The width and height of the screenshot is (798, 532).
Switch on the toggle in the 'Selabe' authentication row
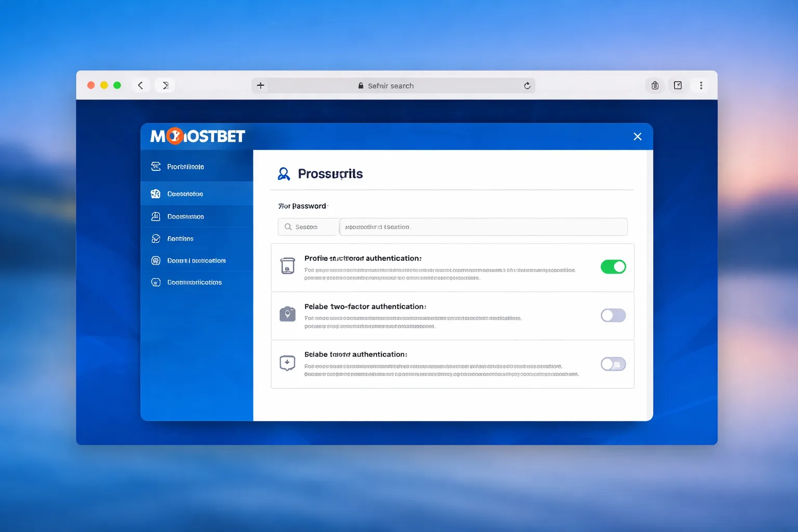pyautogui.click(x=613, y=364)
